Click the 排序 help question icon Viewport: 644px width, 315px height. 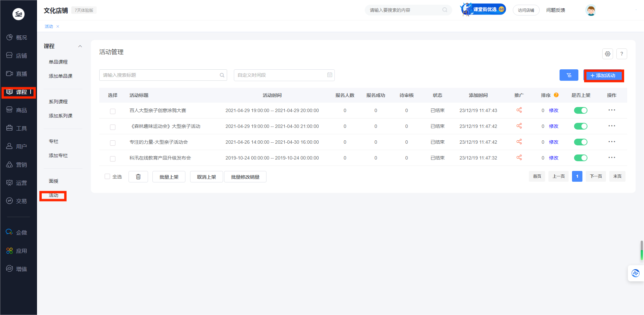(x=556, y=95)
